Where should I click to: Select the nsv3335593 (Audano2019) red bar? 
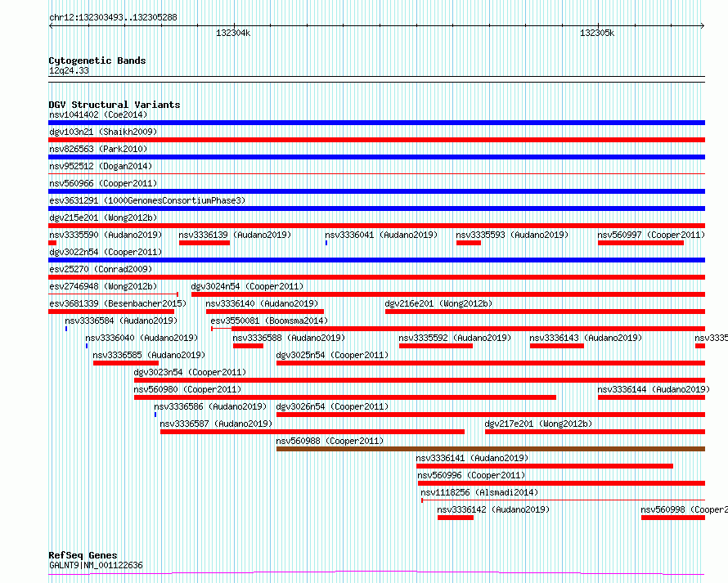(469, 243)
